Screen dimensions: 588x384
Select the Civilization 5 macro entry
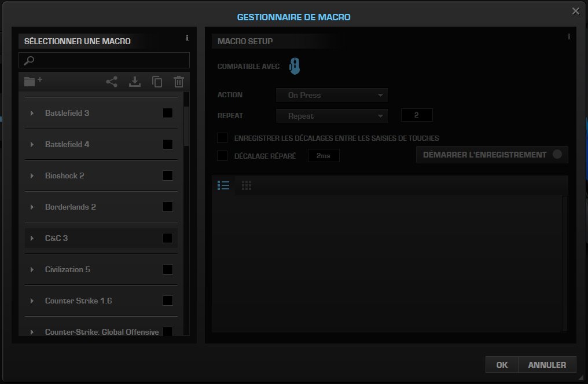[x=68, y=269]
